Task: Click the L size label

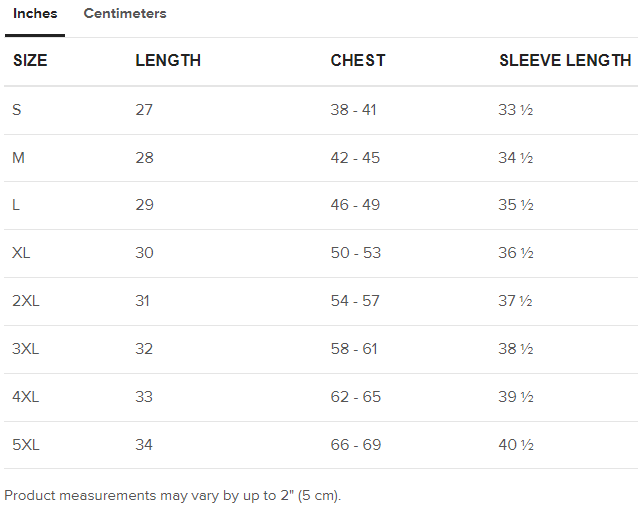Action: pyautogui.click(x=16, y=205)
